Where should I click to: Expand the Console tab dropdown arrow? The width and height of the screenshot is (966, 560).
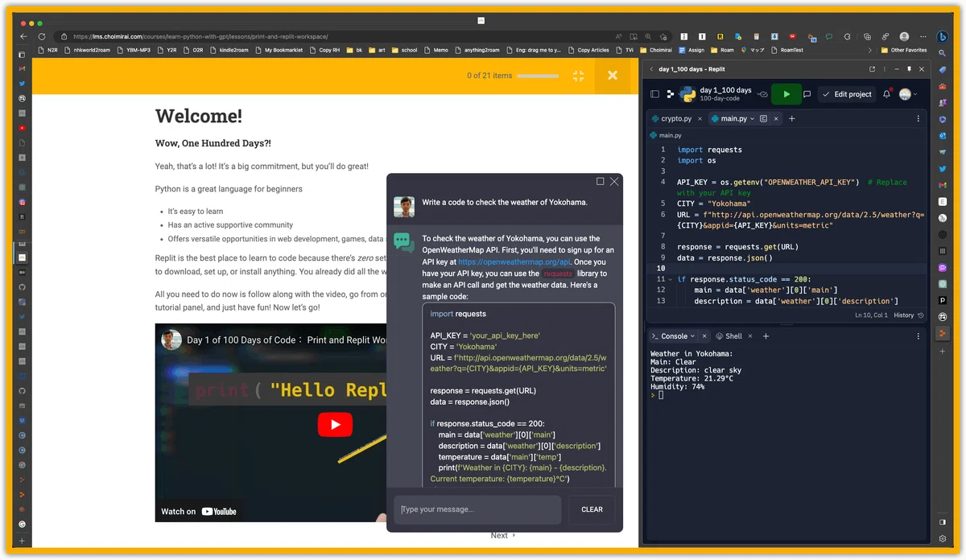tap(693, 336)
